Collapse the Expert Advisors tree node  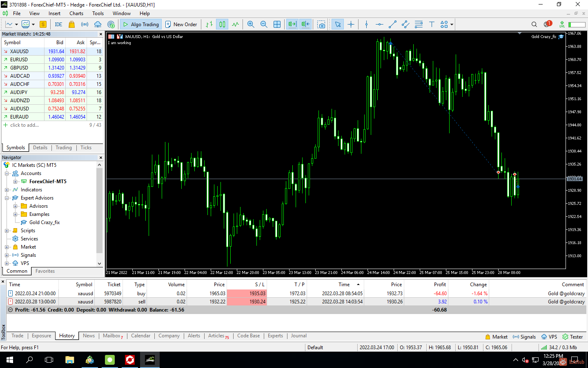(7, 198)
